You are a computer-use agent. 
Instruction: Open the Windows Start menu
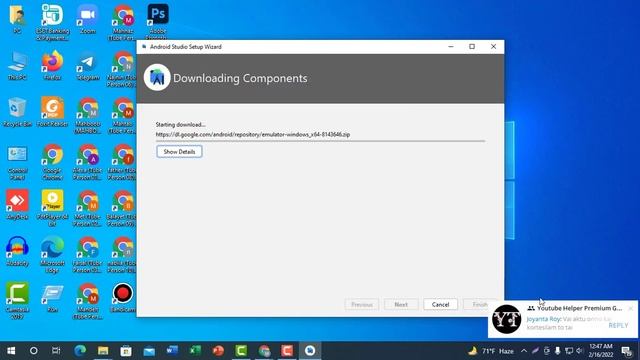coord(11,351)
